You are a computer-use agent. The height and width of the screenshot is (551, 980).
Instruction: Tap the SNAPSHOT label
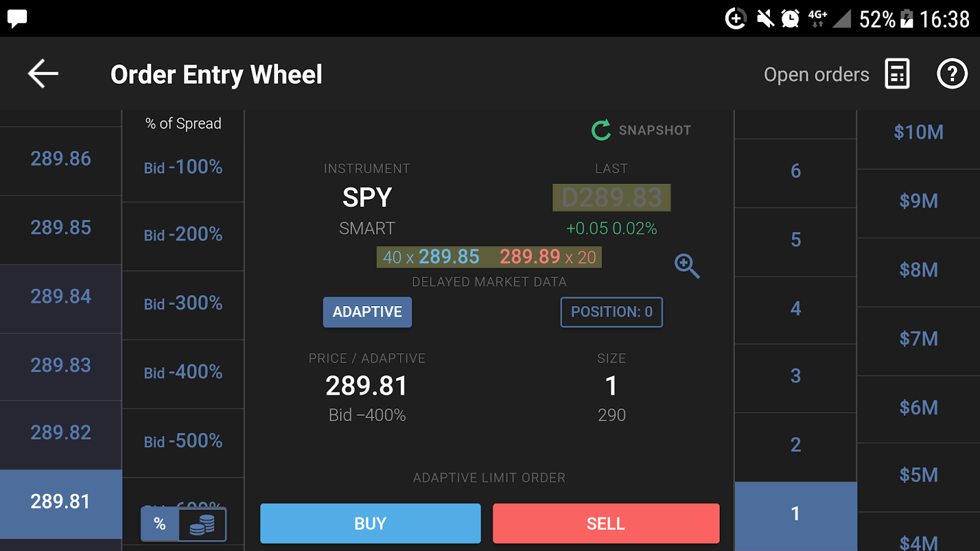click(x=655, y=130)
